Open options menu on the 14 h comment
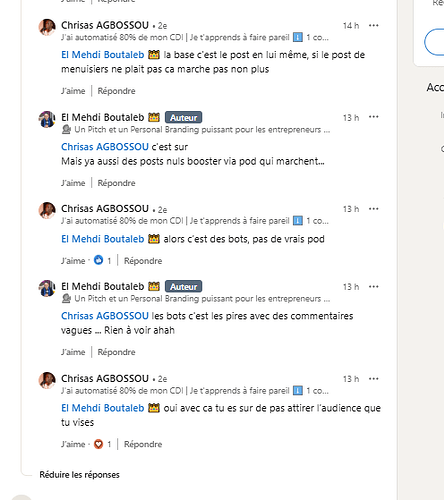 (x=374, y=26)
